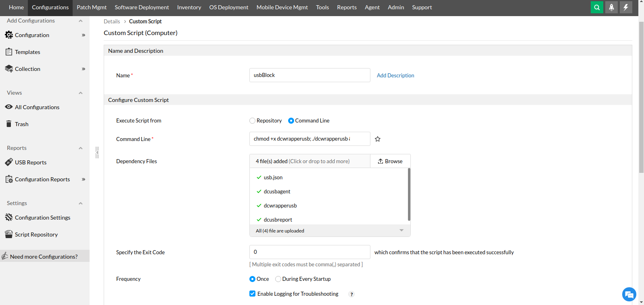Select During Every Startup frequency
644x305 pixels.
point(278,279)
